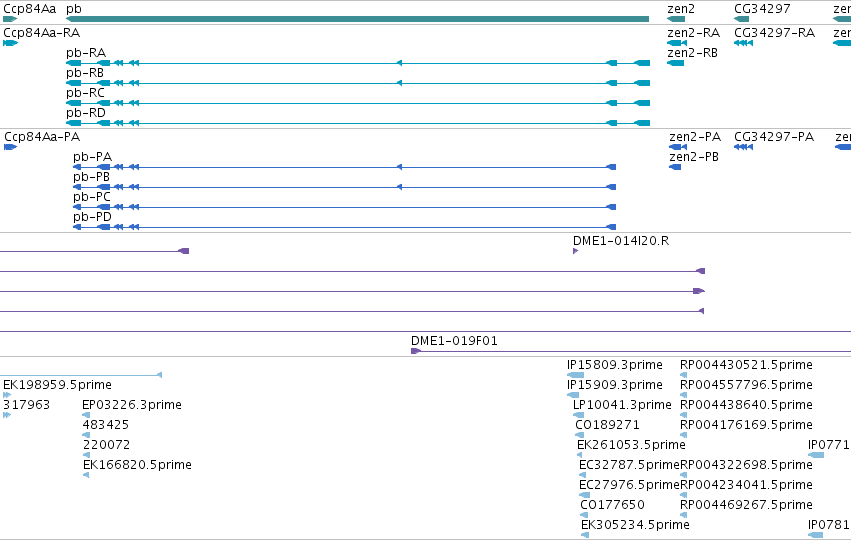Image resolution: width=851 pixels, height=540 pixels.
Task: Click the CO189271 EST glyph
Action: point(580,435)
